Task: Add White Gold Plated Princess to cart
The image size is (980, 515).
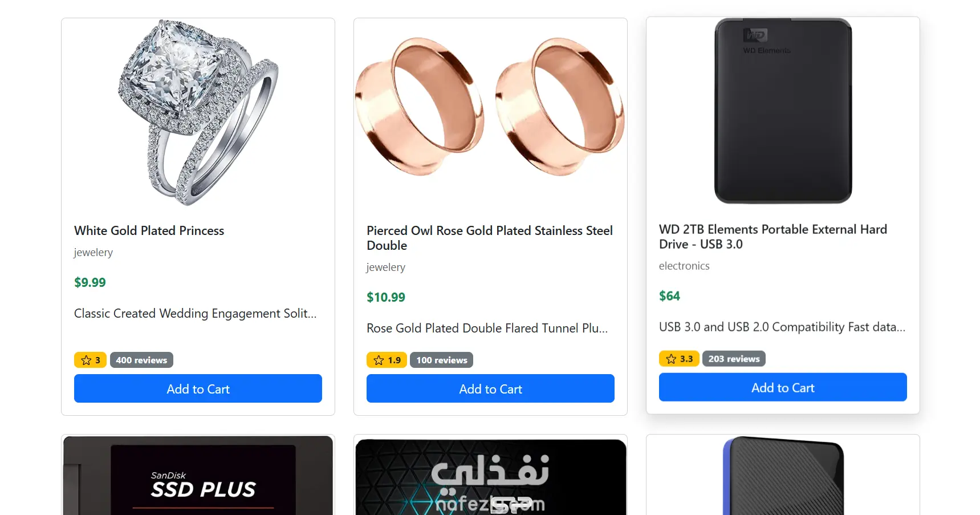Action: (198, 388)
